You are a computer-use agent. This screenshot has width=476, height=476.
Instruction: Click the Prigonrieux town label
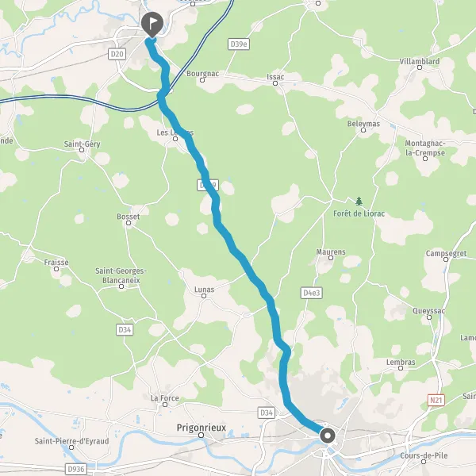(x=202, y=428)
